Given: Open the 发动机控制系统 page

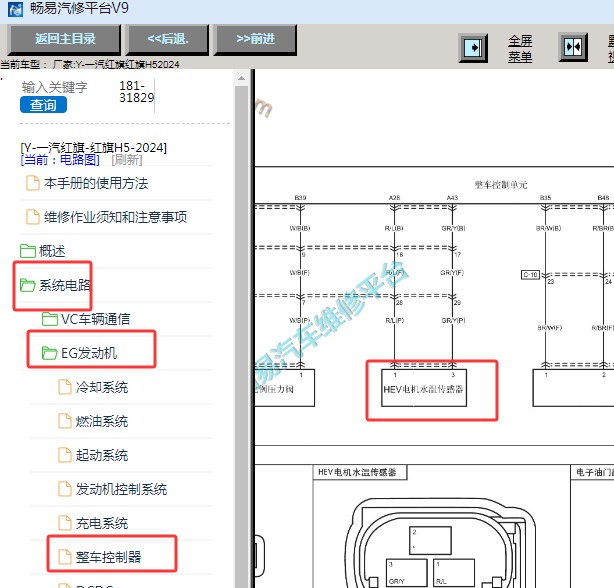Looking at the screenshot, I should click(x=121, y=489).
